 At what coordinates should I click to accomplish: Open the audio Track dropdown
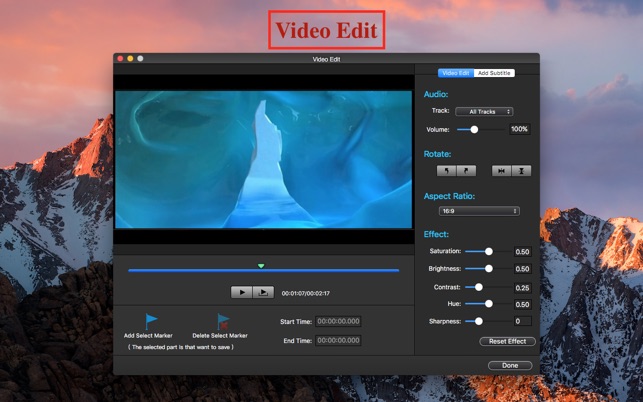coord(484,111)
